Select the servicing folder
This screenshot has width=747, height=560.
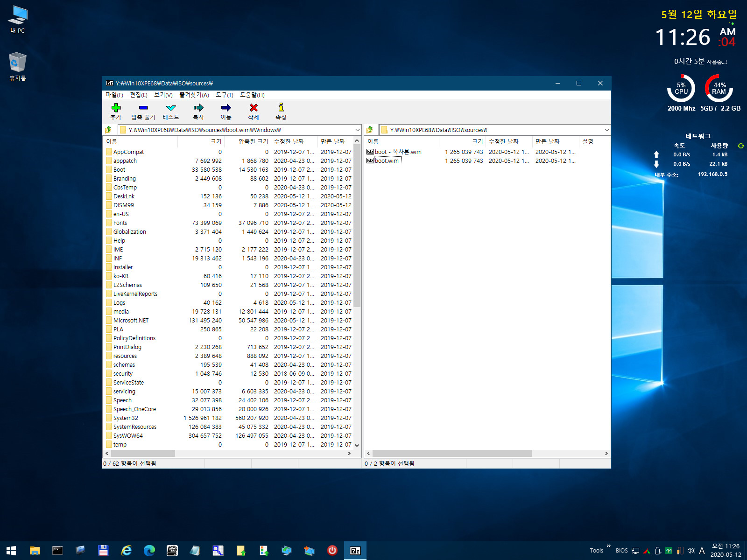coord(124,392)
